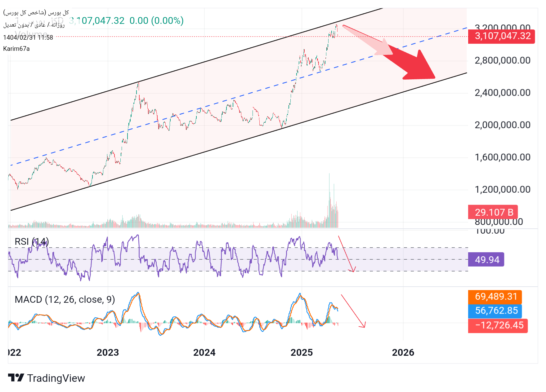
Task: Click the TradingView logo icon
Action: (x=16, y=378)
